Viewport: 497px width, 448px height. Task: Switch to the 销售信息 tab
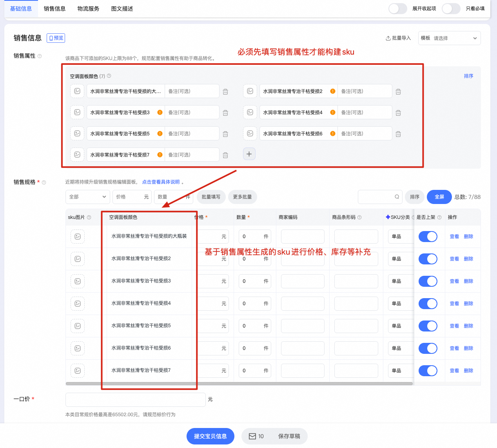55,9
